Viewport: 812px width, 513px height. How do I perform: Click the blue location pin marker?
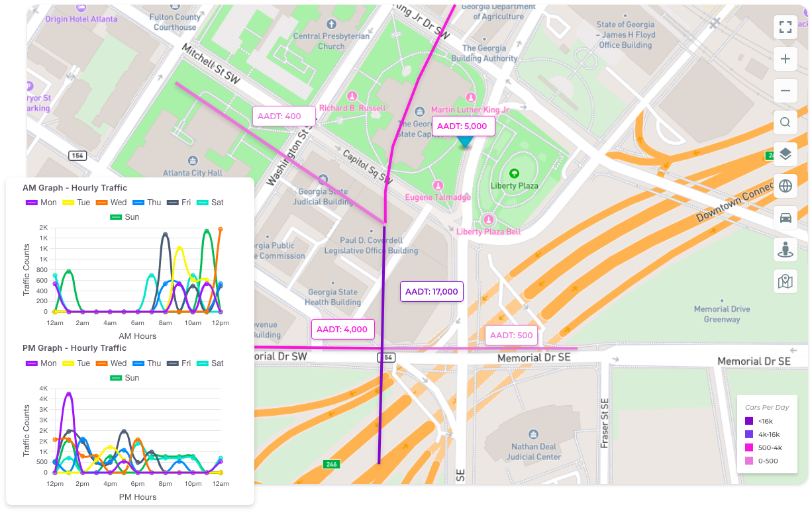coord(466,141)
